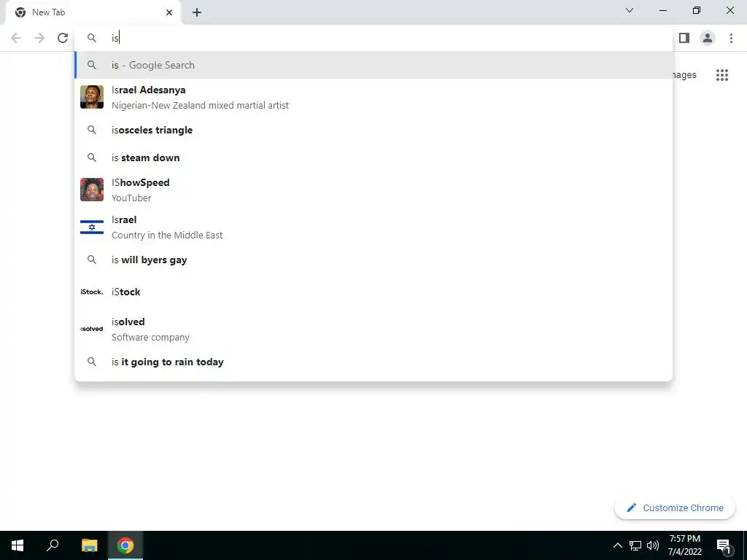This screenshot has width=747, height=560.
Task: Open the profile avatar icon
Action: pyautogui.click(x=708, y=38)
